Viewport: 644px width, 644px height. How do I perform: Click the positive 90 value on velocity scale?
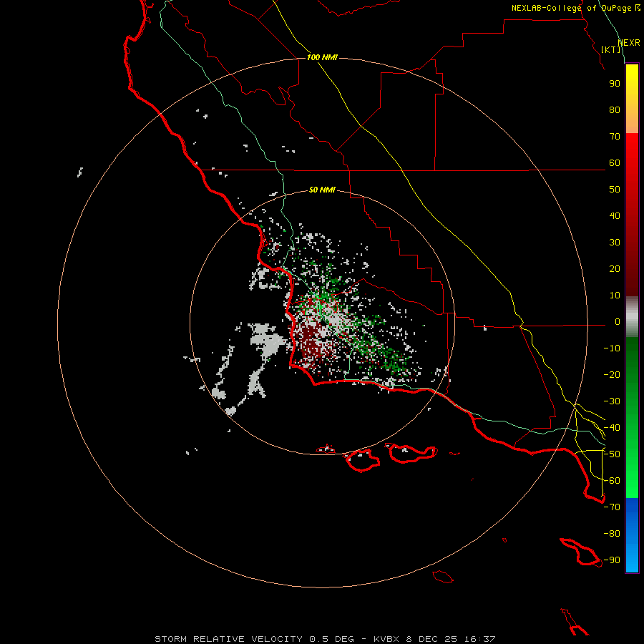pos(615,84)
